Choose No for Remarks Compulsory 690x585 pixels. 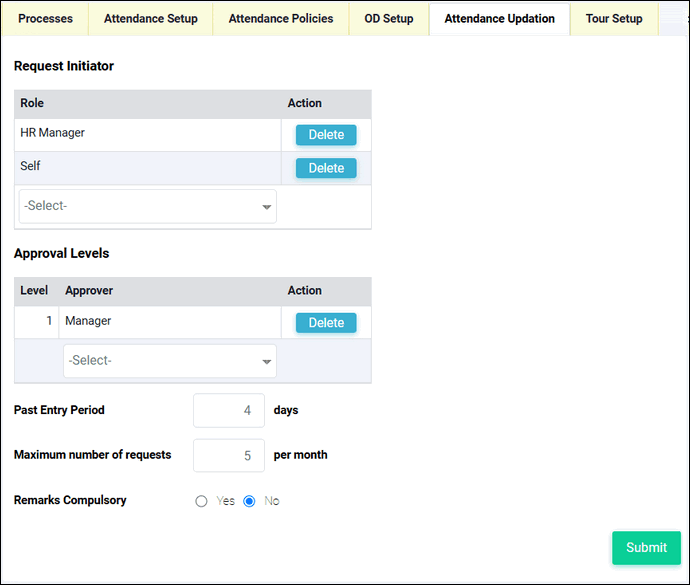point(250,501)
